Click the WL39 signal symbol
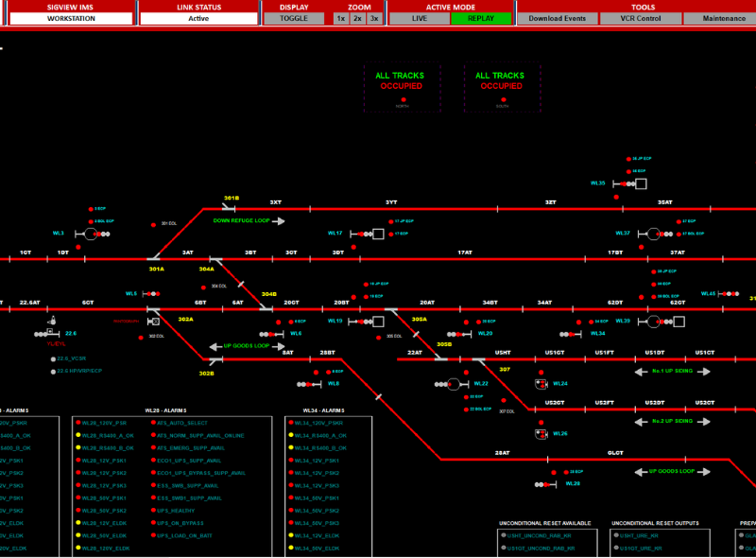The image size is (756, 558). pyautogui.click(x=661, y=322)
